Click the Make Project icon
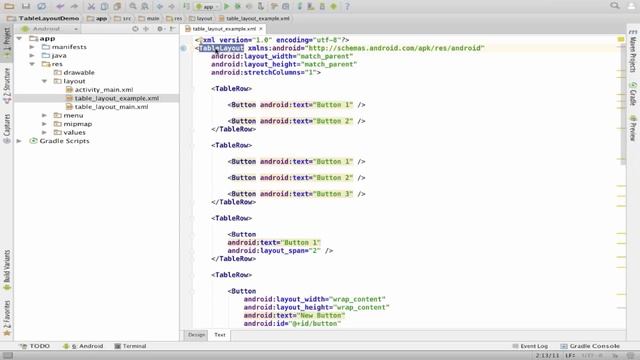Screen dimensions: 640x360 pyautogui.click(x=187, y=6)
